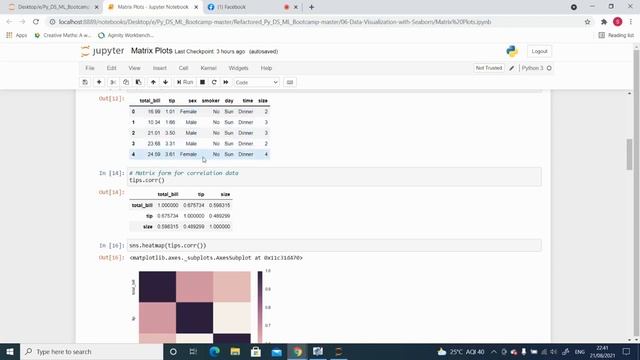Close the Matrix Plots browser tab
640x360 pixels.
click(x=196, y=7)
